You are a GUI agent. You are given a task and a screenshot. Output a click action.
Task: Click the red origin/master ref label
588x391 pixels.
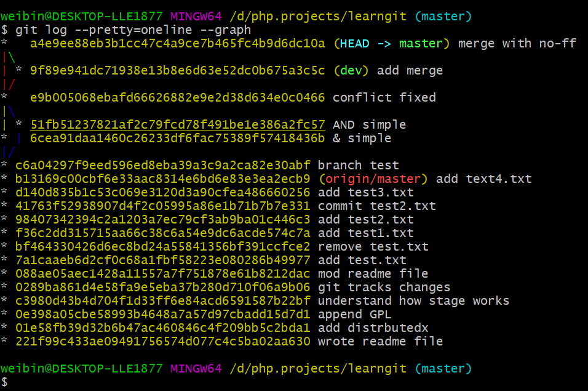(x=373, y=179)
